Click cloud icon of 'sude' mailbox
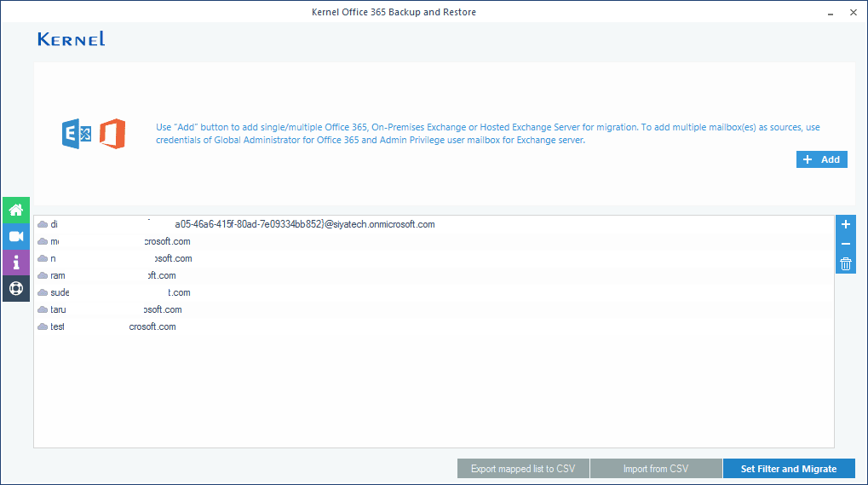 pyautogui.click(x=43, y=293)
